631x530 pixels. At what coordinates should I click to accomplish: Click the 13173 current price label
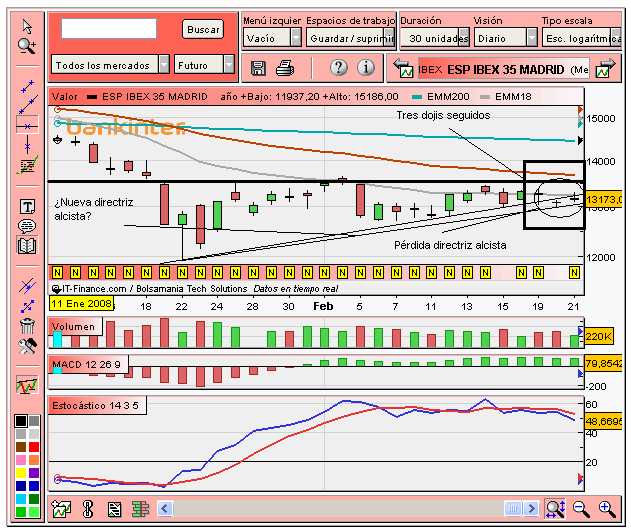604,199
